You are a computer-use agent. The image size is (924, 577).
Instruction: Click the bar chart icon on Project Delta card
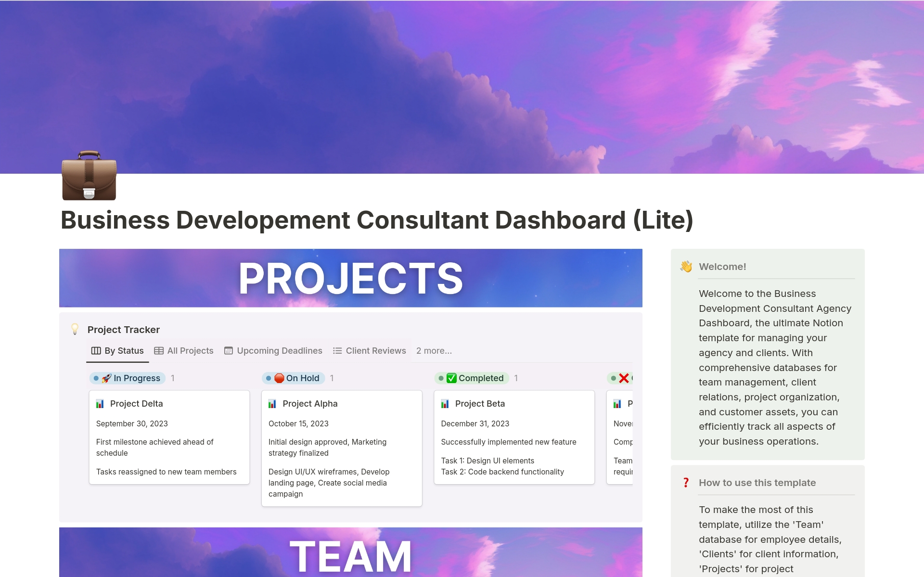pos(100,404)
